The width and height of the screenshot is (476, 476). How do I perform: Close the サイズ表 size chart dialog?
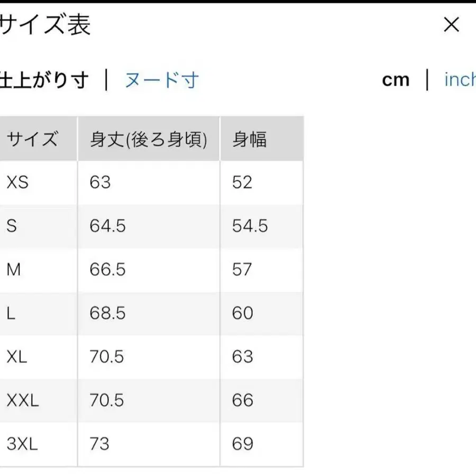click(451, 25)
